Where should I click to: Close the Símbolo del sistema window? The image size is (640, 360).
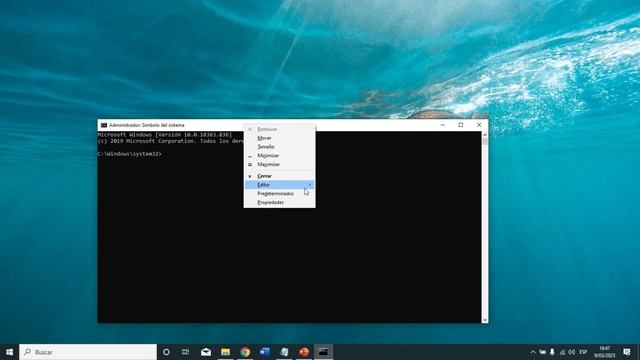[x=479, y=125]
